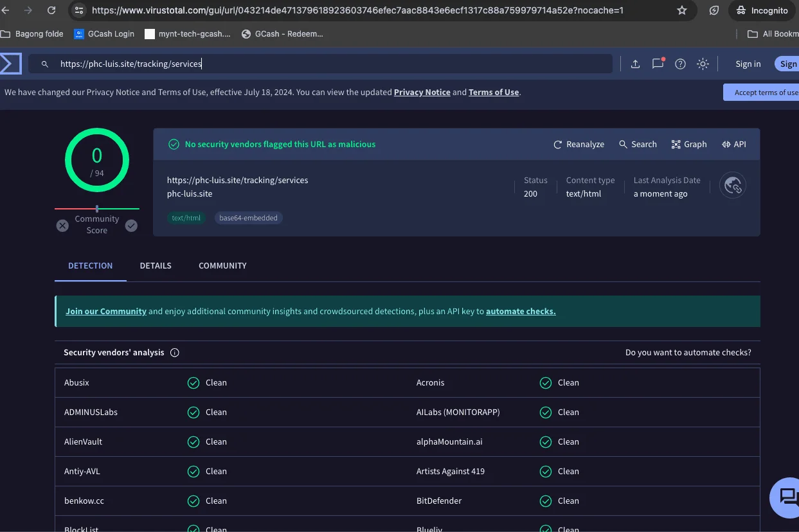This screenshot has width=799, height=532.
Task: Open the Graph view
Action: tap(689, 145)
